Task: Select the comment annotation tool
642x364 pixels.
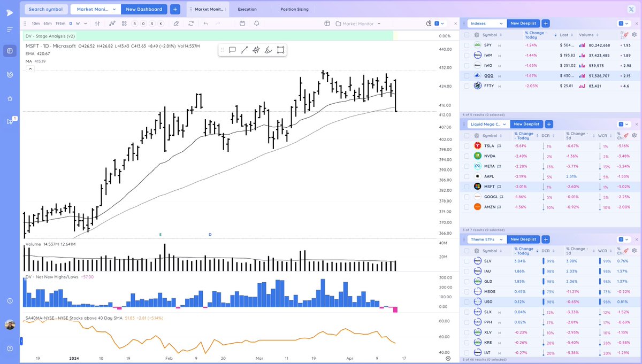Action: click(232, 50)
